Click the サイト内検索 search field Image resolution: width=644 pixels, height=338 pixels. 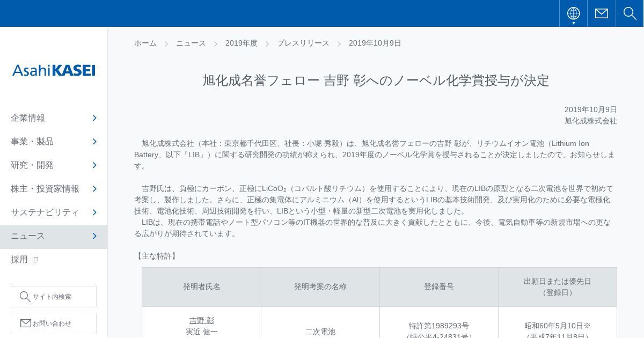coord(54,297)
